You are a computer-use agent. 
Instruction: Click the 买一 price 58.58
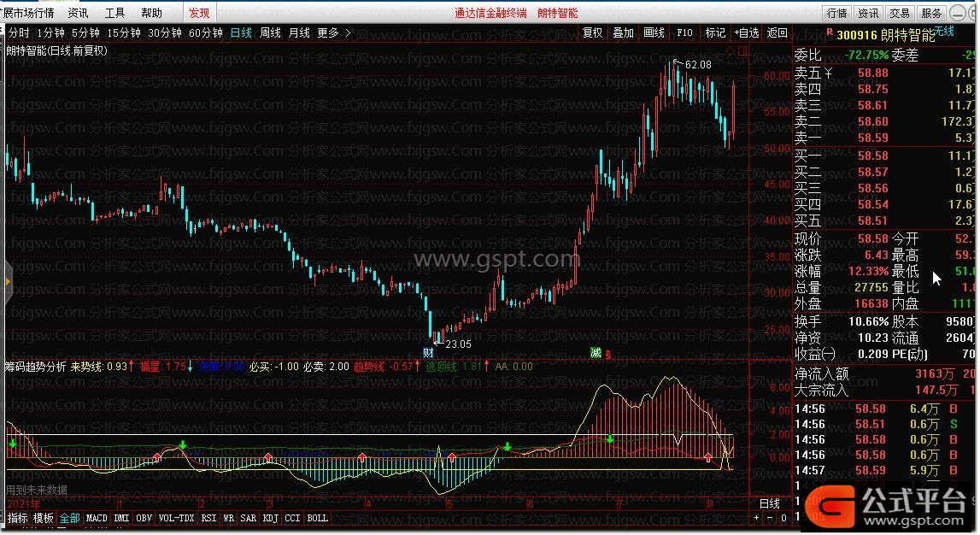point(872,156)
